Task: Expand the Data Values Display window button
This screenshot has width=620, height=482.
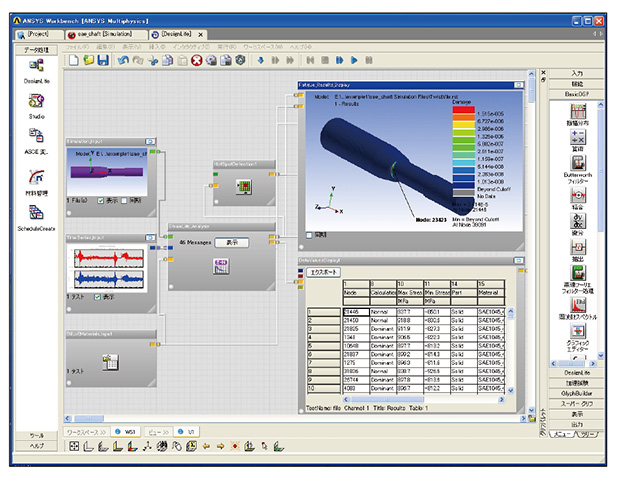Action: 518,261
